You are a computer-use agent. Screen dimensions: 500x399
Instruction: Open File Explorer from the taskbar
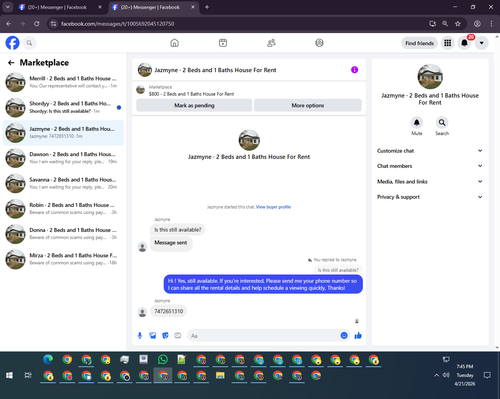pos(220,376)
